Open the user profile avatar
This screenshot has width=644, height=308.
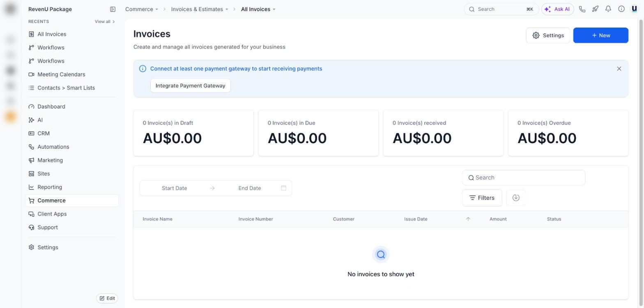coord(634,9)
